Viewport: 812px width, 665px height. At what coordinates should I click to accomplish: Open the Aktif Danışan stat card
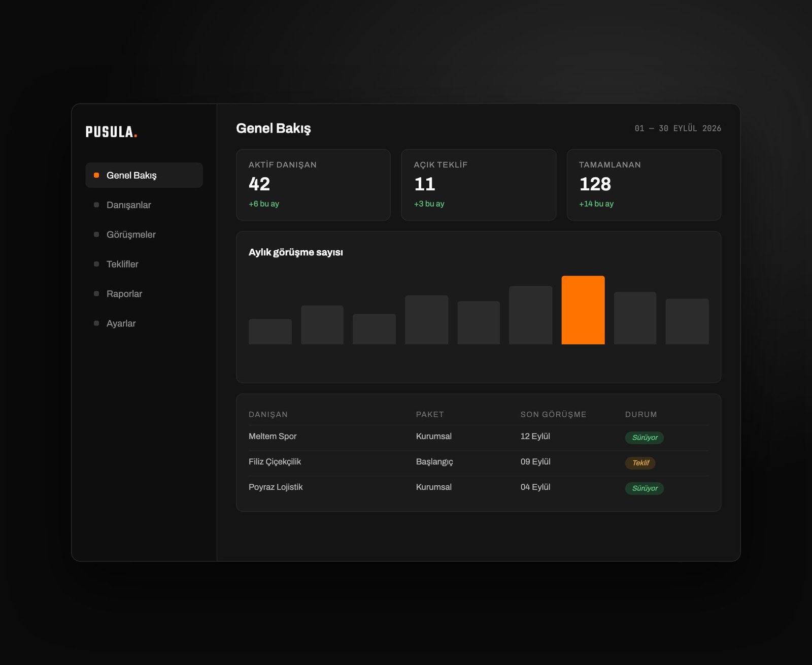click(313, 185)
